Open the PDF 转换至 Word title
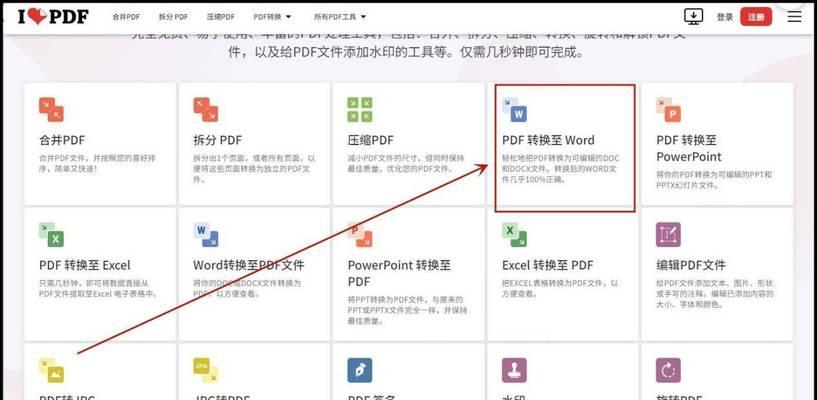This screenshot has height=400, width=817. pos(548,140)
